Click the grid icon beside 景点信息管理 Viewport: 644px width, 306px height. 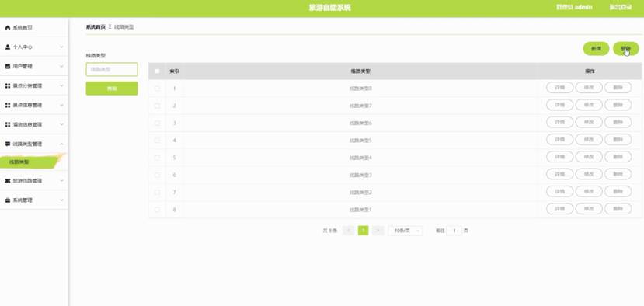pyautogui.click(x=8, y=105)
